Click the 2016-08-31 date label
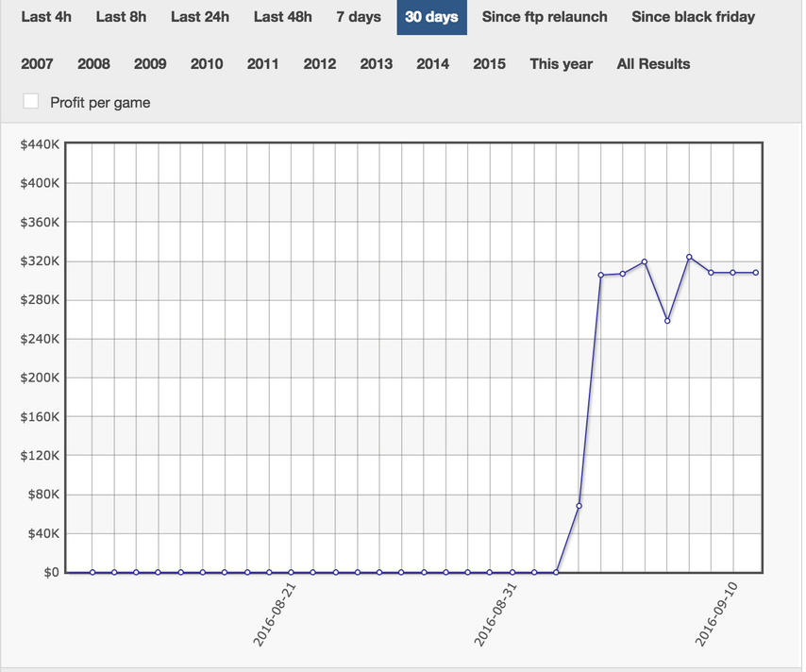 (x=495, y=613)
